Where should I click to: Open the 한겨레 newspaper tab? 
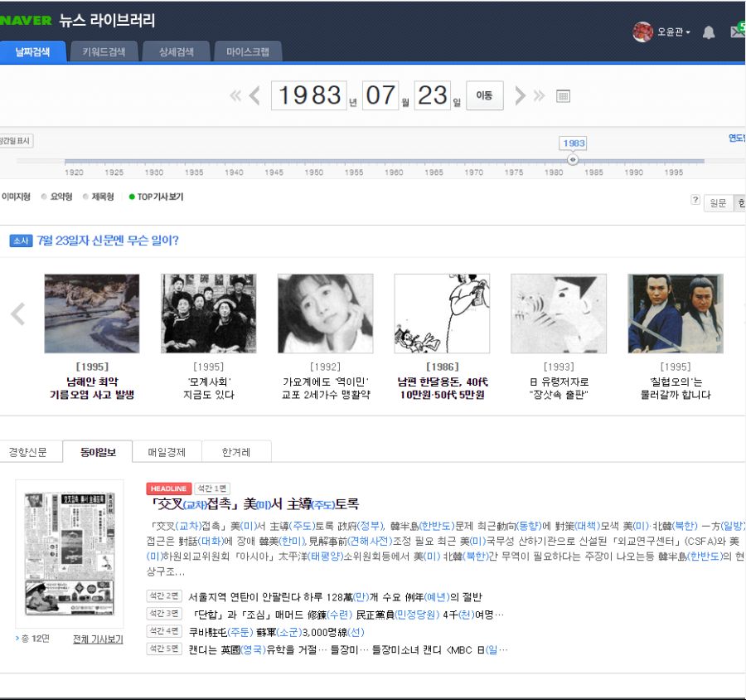pos(235,452)
